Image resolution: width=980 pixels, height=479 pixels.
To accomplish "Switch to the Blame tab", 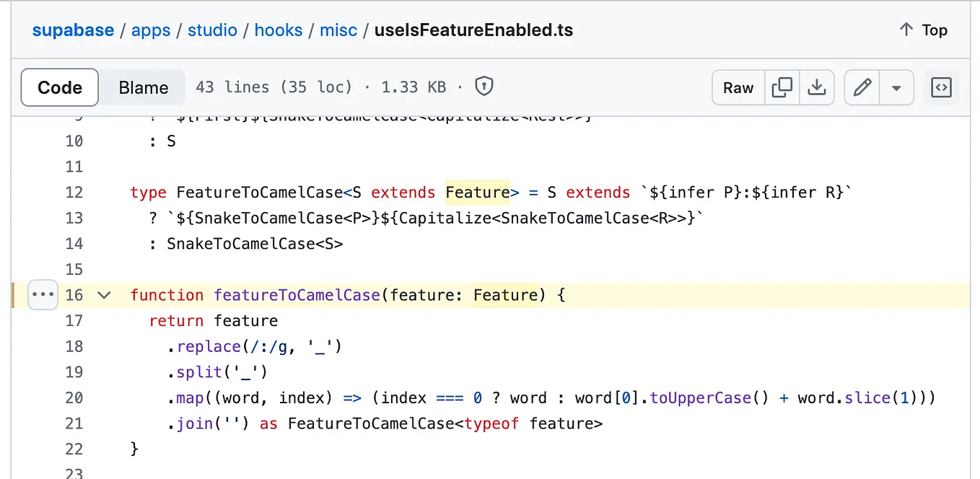I will click(142, 87).
